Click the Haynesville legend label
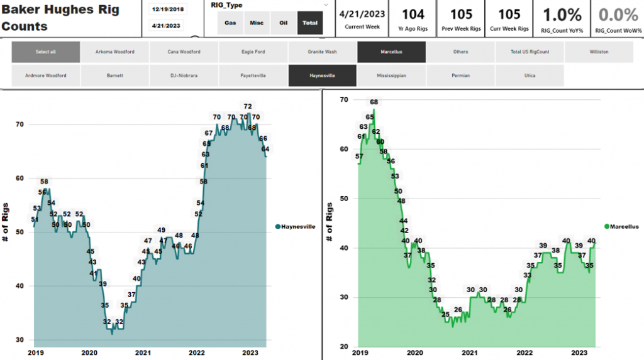Viewport: 644px width, 360px height. (298, 227)
